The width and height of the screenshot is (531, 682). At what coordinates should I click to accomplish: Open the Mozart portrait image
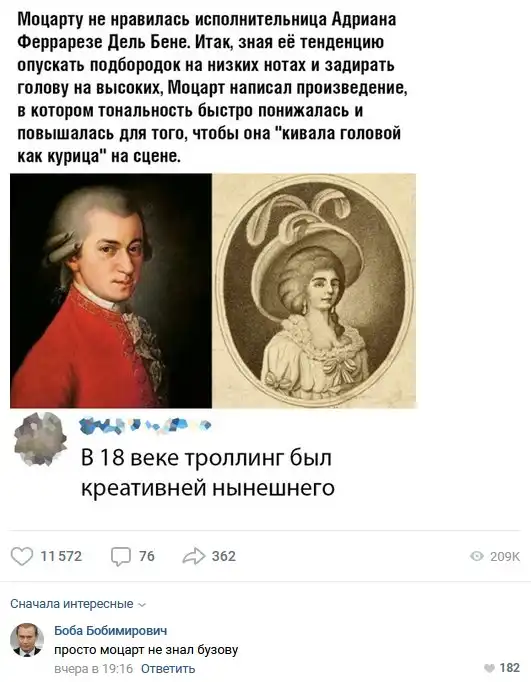[111, 291]
